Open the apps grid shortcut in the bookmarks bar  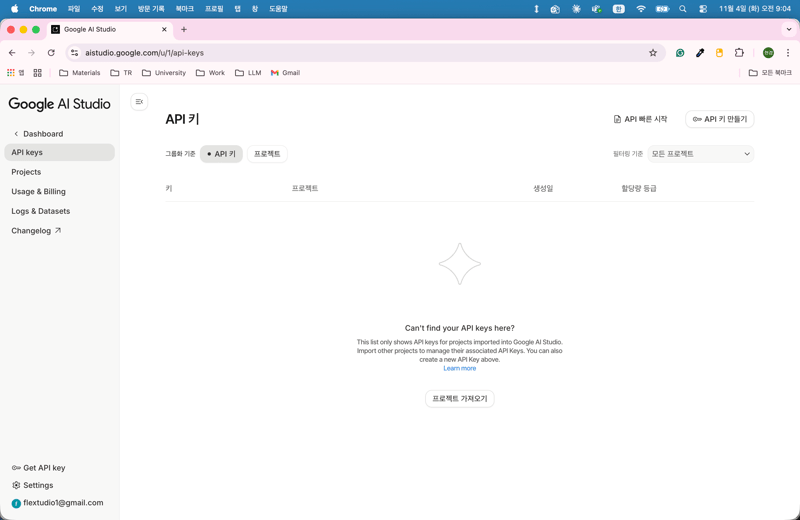tap(15, 73)
